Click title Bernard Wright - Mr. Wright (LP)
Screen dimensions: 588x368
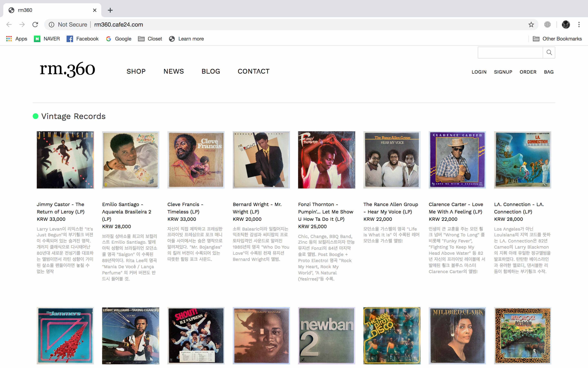point(257,208)
